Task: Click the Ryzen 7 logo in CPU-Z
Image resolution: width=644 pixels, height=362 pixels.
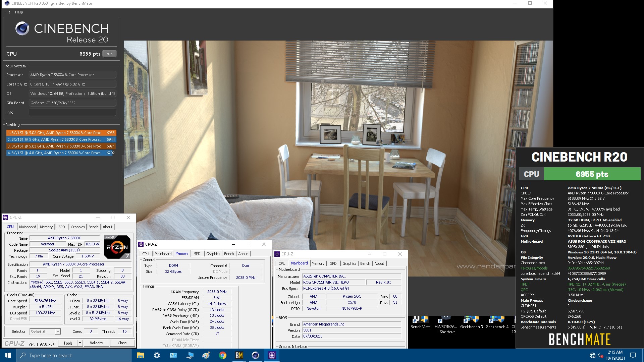Action: (x=117, y=247)
